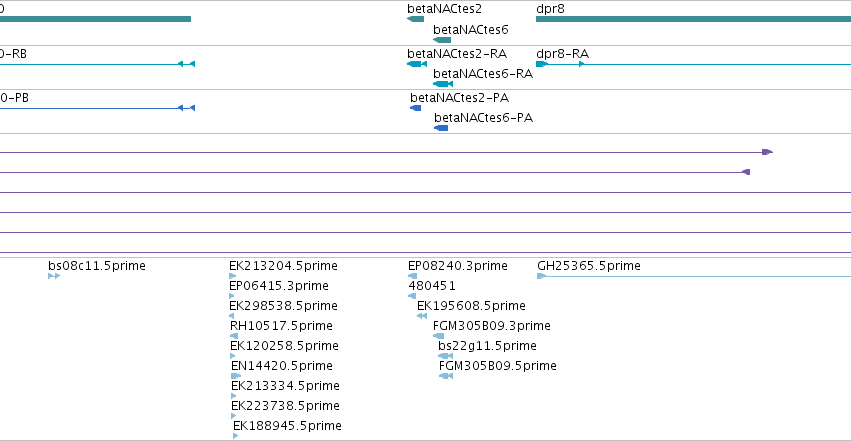Select the 480451 feature arrow glyph
This screenshot has width=851, height=441.
(412, 296)
